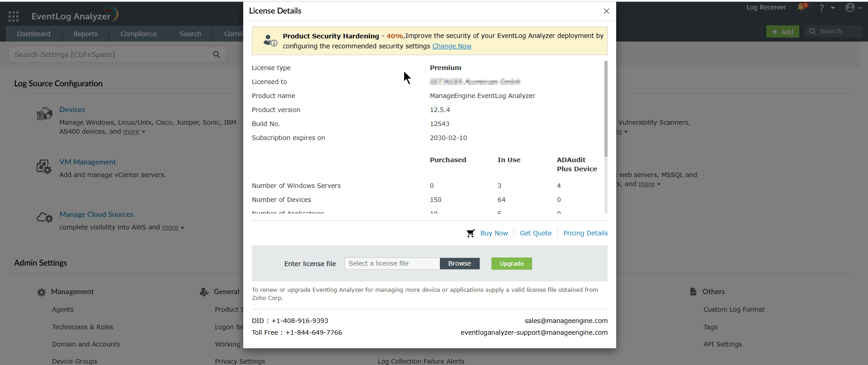Click the Product Security Hardening user icon

click(x=270, y=40)
